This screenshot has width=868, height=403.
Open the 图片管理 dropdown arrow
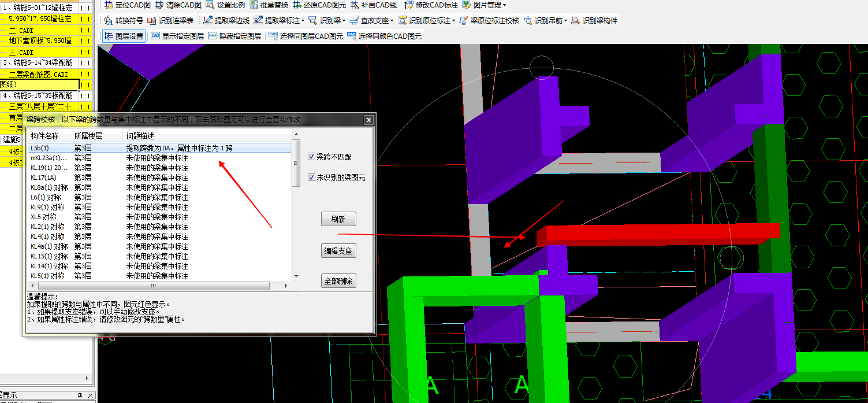505,5
